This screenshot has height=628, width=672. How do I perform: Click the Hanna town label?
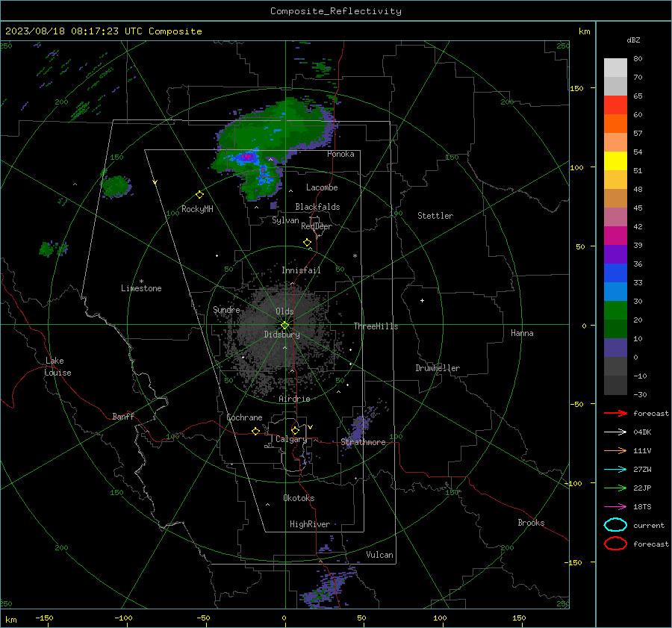pos(522,333)
